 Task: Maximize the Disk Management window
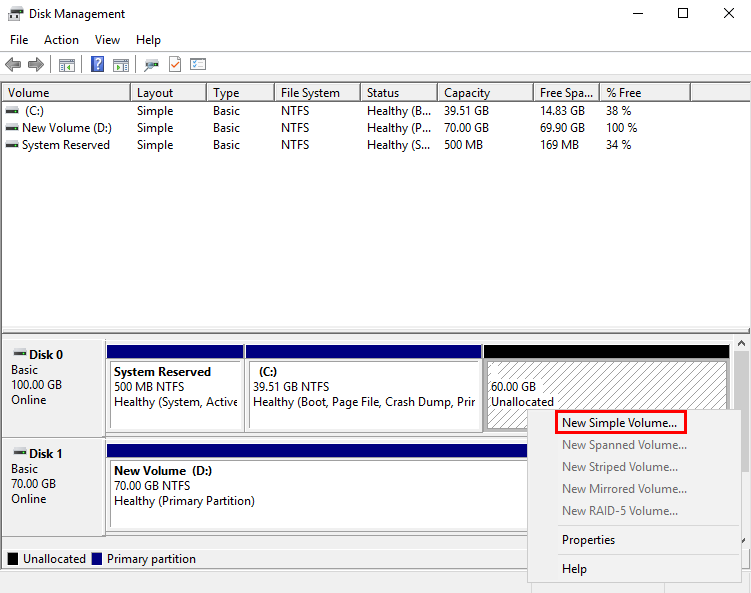[x=683, y=13]
